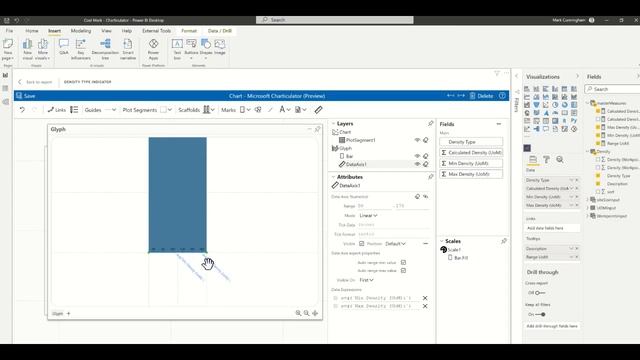The height and width of the screenshot is (360, 640).
Task: Click Back to report
Action: tap(35, 82)
